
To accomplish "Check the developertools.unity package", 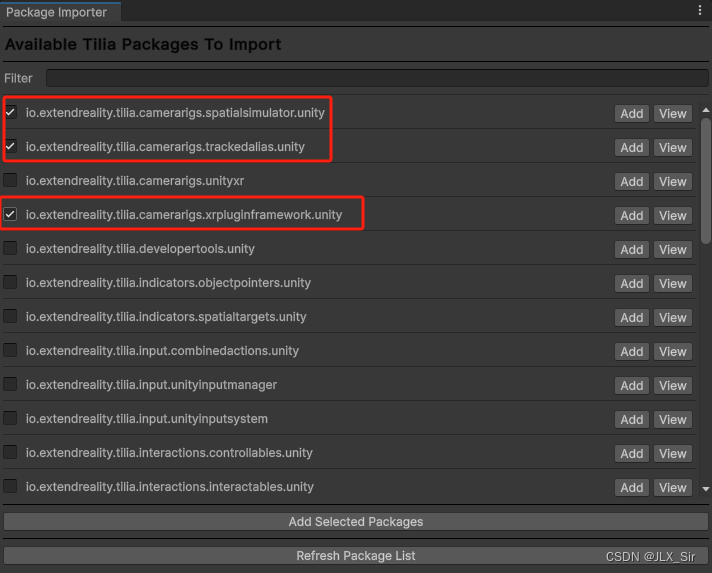I will [x=10, y=248].
